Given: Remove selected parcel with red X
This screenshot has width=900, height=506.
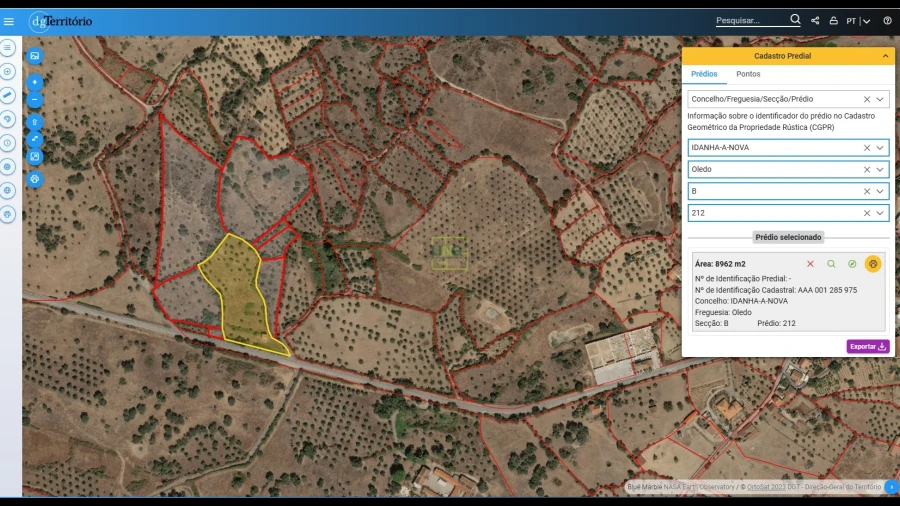Looking at the screenshot, I should pyautogui.click(x=810, y=264).
